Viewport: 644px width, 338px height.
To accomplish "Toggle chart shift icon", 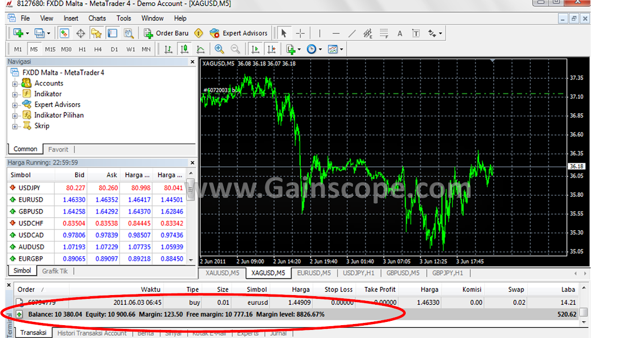I will 272,49.
